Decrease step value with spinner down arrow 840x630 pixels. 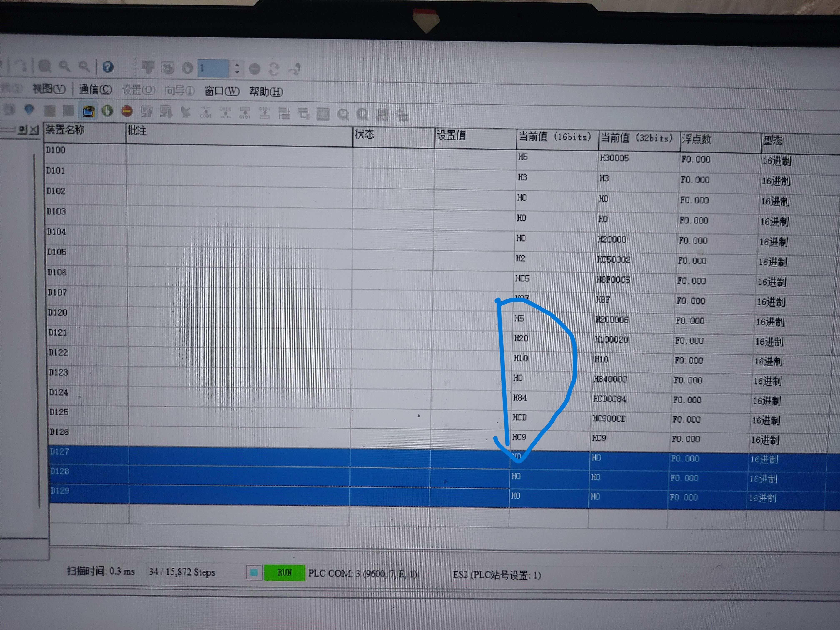pyautogui.click(x=237, y=72)
